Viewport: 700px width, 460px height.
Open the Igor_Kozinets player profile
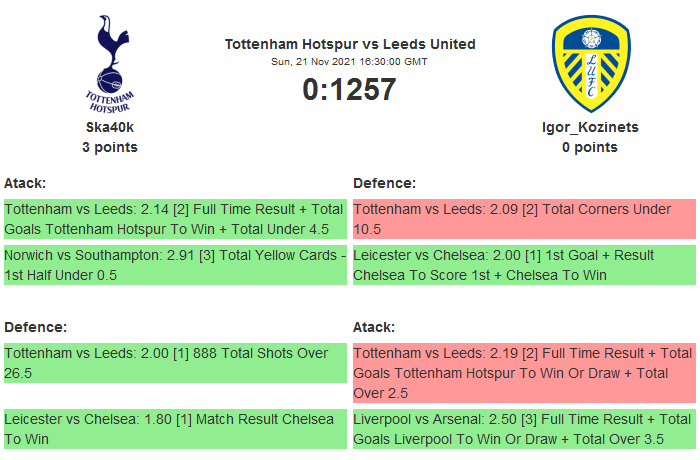(590, 128)
